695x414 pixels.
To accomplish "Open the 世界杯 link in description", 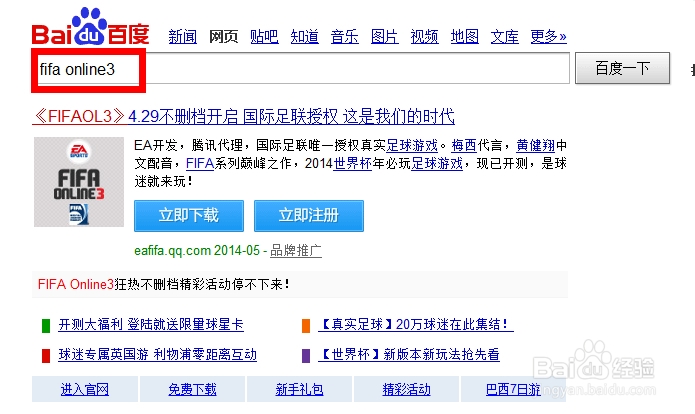I will 352,164.
